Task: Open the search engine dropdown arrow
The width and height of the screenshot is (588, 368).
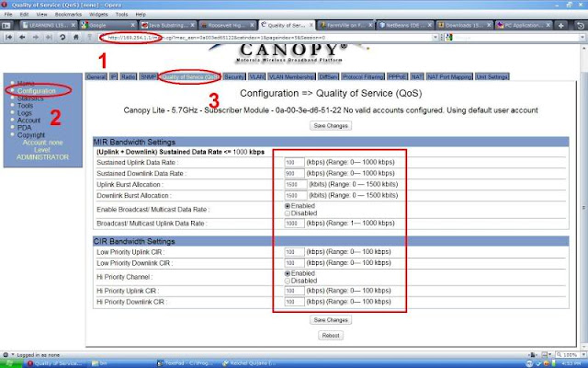Action: pyautogui.click(x=582, y=37)
